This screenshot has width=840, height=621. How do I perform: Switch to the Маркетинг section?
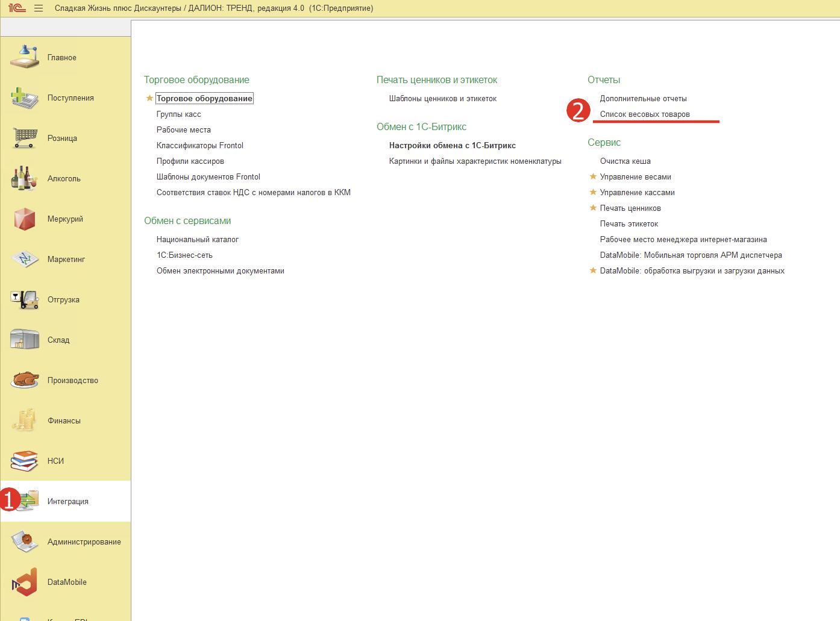[x=66, y=259]
